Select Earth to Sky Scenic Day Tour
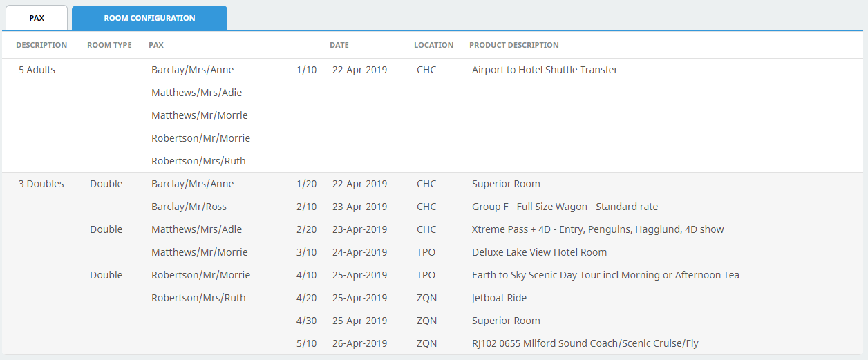Image resolution: width=868 pixels, height=360 pixels. coord(605,275)
